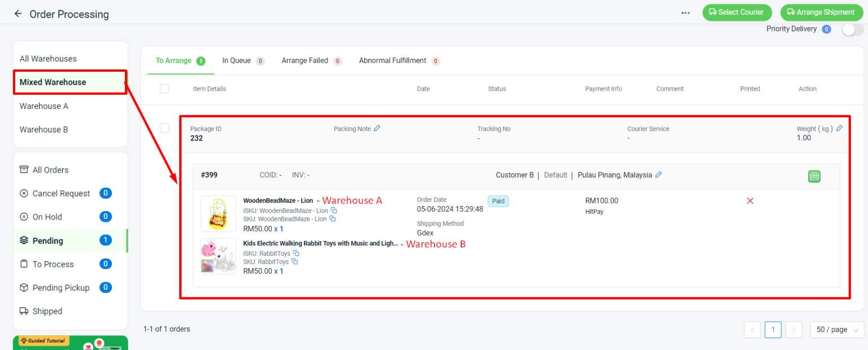Tick the checkbox for Package ID 232
Screen dimensions: 868x350
pyautogui.click(x=164, y=128)
